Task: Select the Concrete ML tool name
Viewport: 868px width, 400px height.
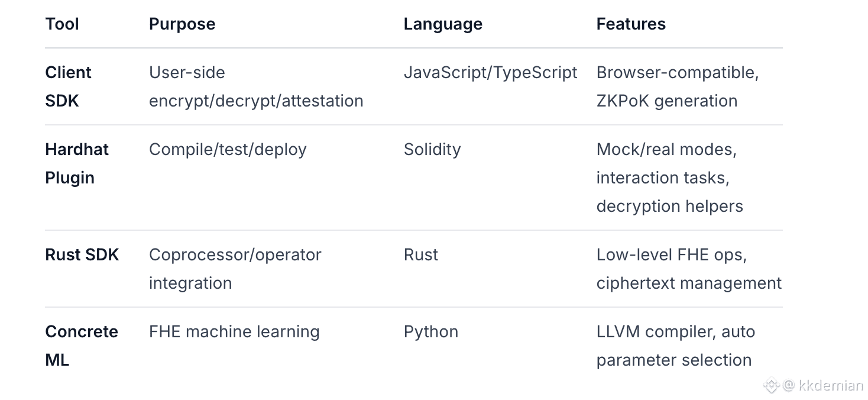Action: point(81,346)
